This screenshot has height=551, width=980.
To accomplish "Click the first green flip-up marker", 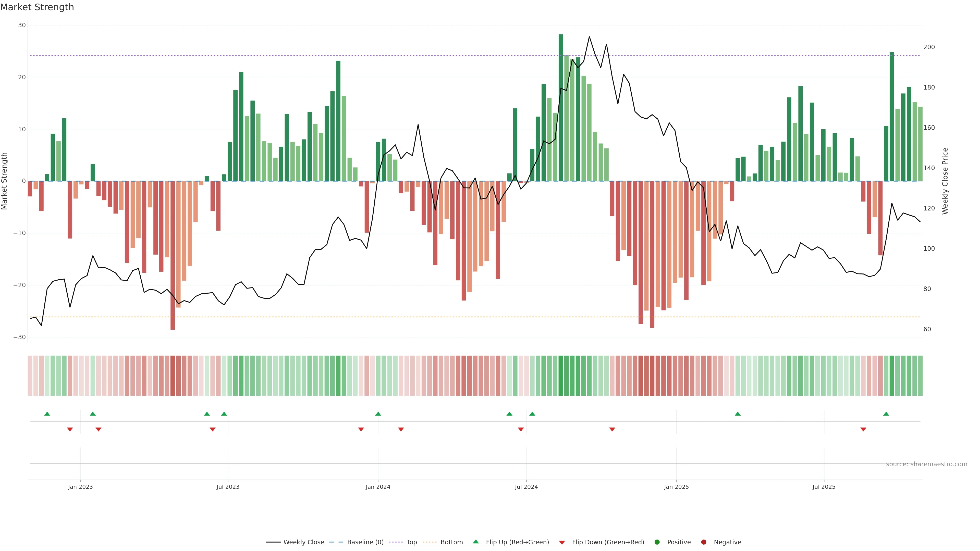I will 47,414.
